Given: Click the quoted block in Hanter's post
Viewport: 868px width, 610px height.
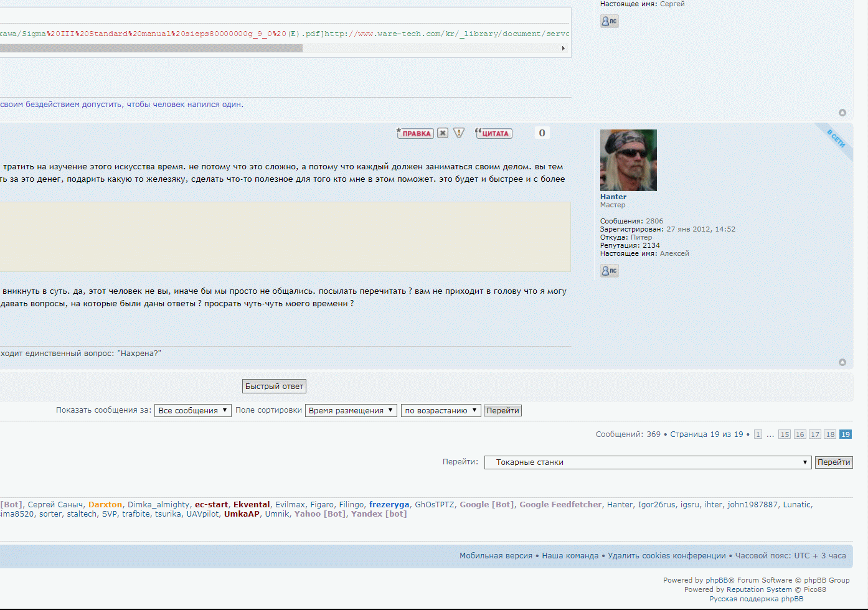Looking at the screenshot, I should tap(285, 237).
